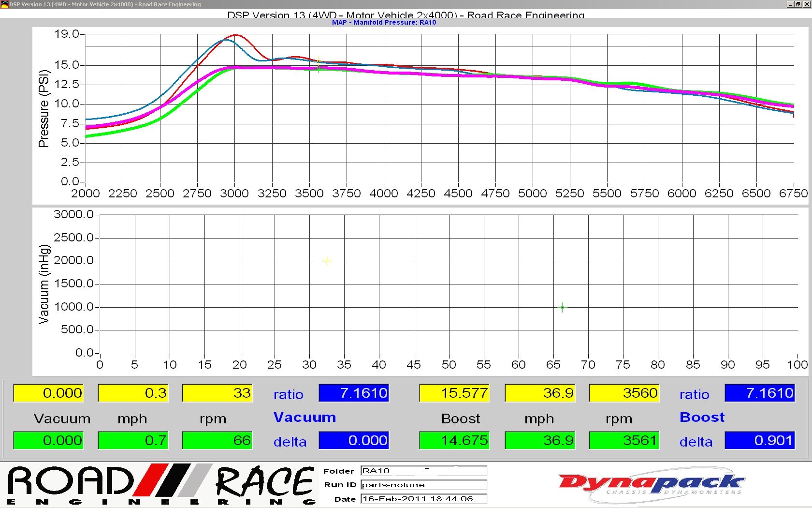812x508 pixels.
Task: Click the yellow Vacuum rpm value 33
Action: 217,393
